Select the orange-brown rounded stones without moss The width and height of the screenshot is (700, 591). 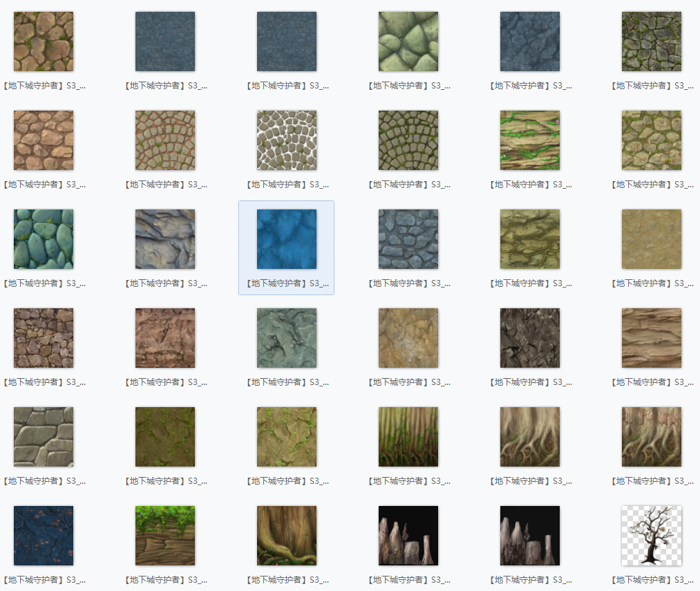pos(44,140)
